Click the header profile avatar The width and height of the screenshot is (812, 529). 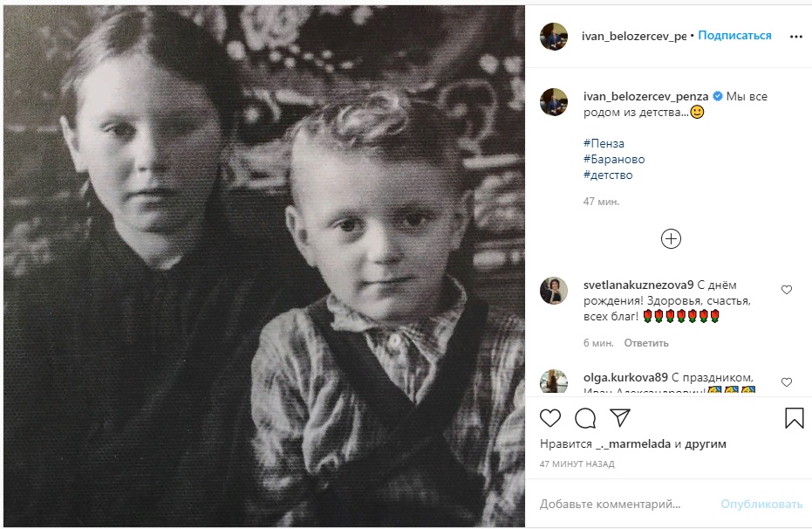coord(554,37)
